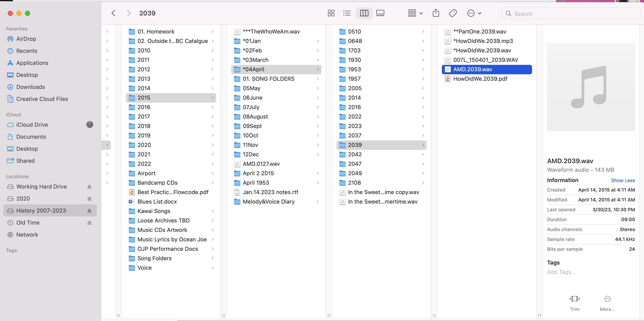Click the Share toolbar icon
Viewport: 644px width, 321px height.
pyautogui.click(x=436, y=13)
